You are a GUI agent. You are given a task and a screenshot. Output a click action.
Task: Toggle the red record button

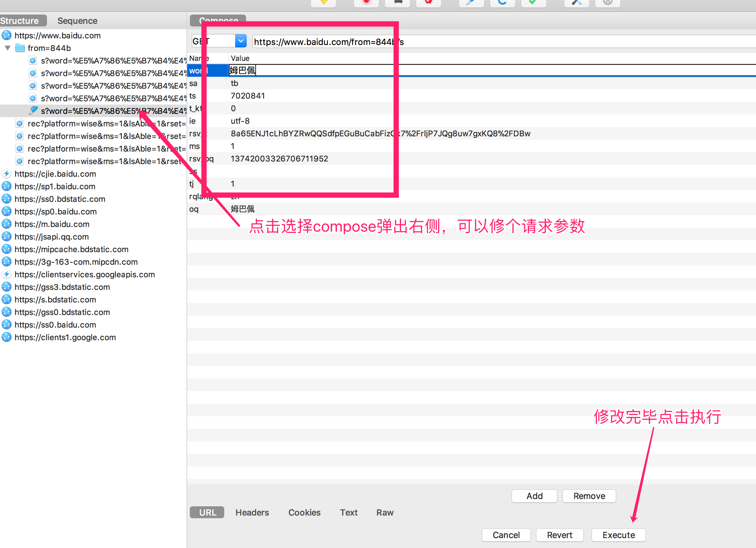(x=366, y=3)
